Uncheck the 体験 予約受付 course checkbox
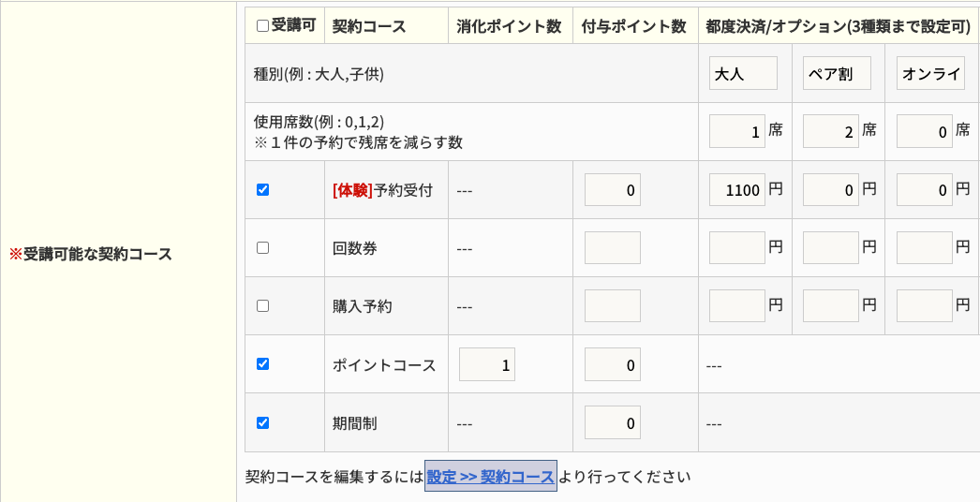This screenshot has height=502, width=980. pos(262,189)
